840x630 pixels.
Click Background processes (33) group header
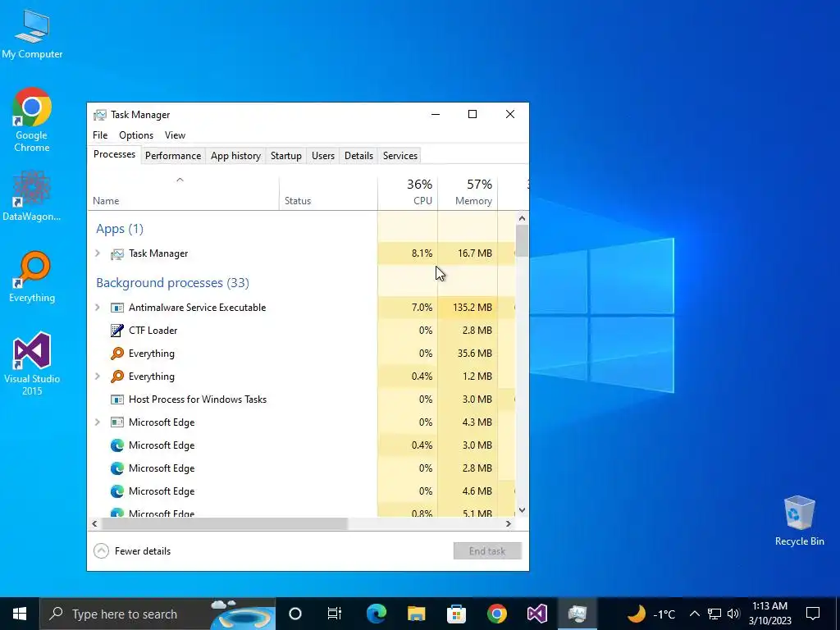[172, 283]
